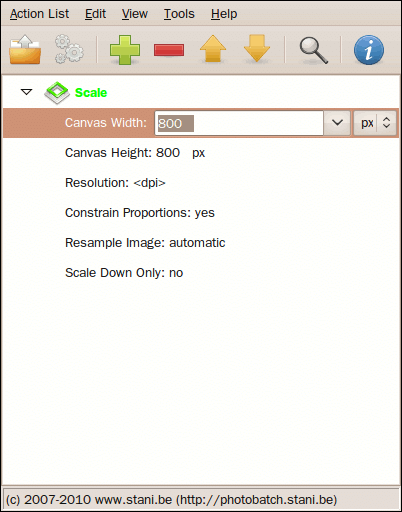Open the View menu

tap(135, 14)
